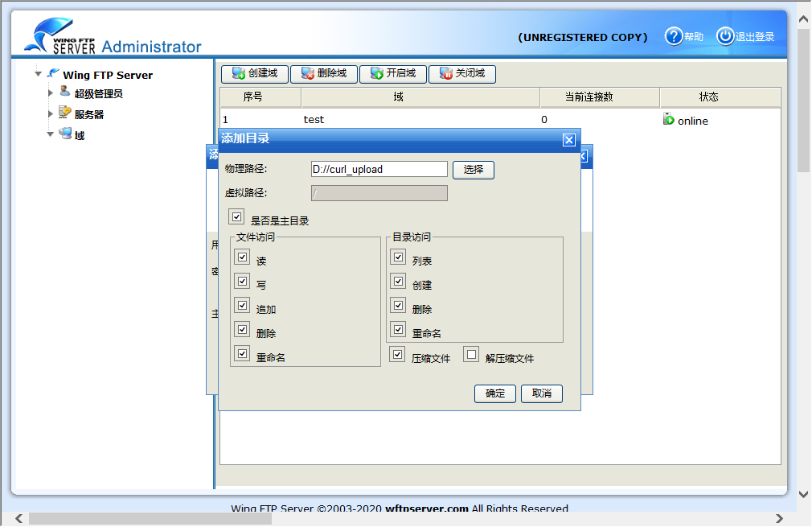Click the 选择 (Browse) button next to physical path
Screen dimensions: 812x527
[x=473, y=169]
